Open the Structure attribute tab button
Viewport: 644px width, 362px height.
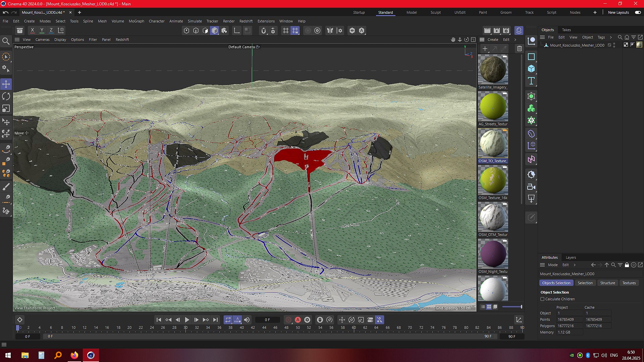[x=607, y=283]
